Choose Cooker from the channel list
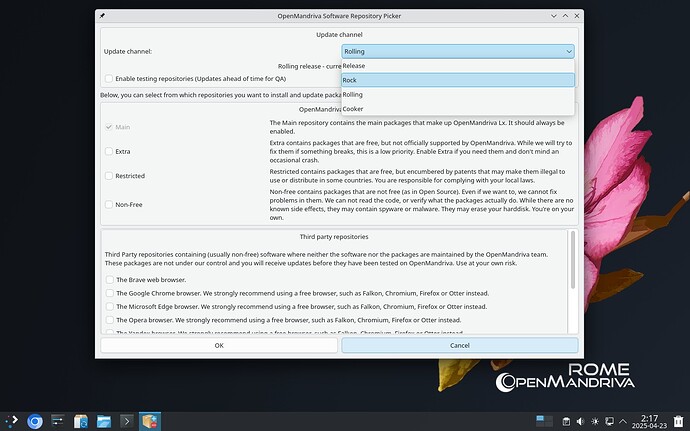Viewport: 690px width, 431px height. (x=458, y=109)
